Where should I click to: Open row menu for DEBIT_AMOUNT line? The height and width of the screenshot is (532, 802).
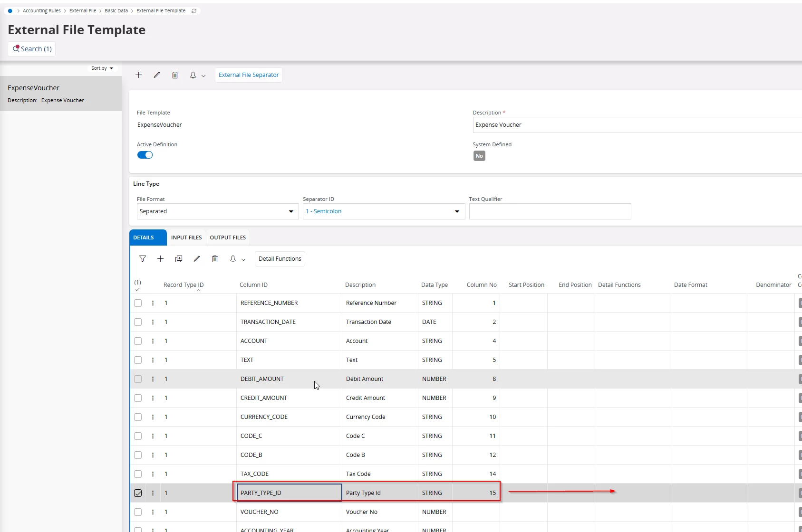click(153, 379)
